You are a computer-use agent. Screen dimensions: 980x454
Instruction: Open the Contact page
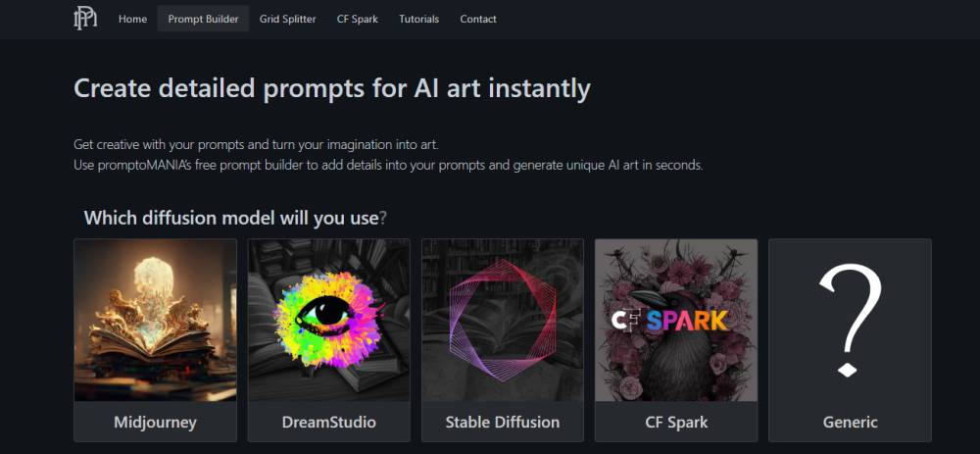click(x=478, y=19)
